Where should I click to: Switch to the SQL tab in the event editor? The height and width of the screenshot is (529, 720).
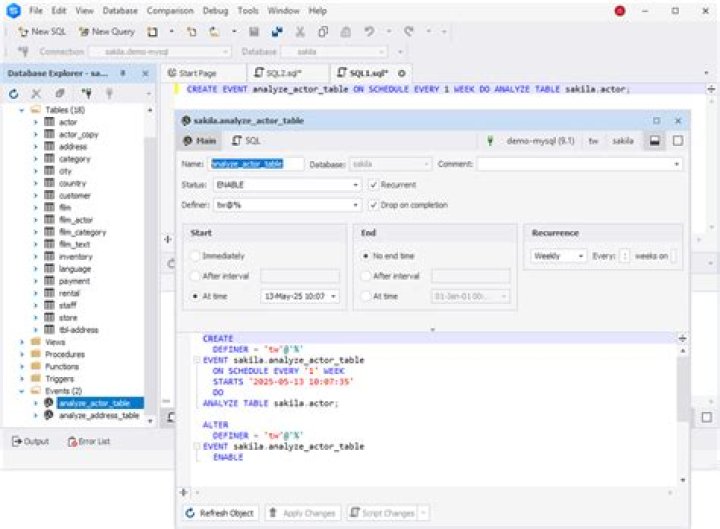pyautogui.click(x=246, y=141)
